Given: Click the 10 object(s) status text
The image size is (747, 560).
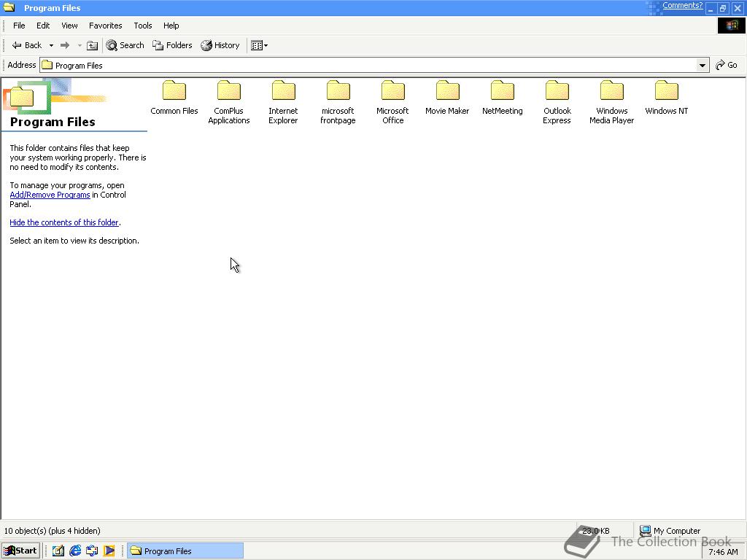Looking at the screenshot, I should point(52,531).
